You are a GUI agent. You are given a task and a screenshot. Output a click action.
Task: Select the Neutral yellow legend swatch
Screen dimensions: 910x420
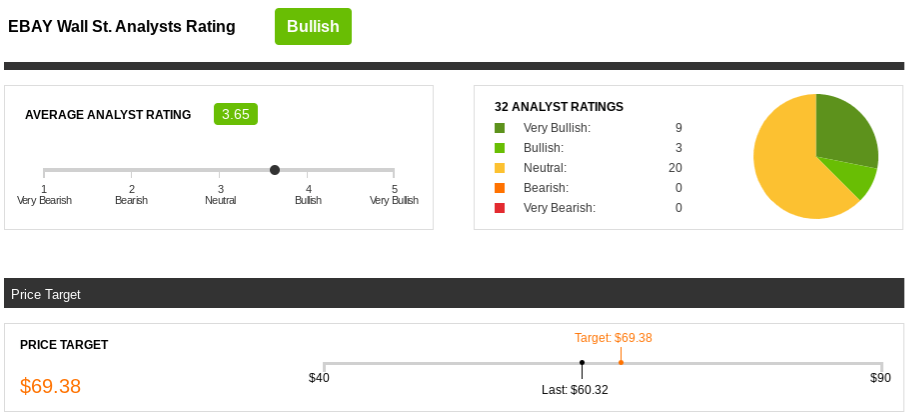tap(500, 168)
